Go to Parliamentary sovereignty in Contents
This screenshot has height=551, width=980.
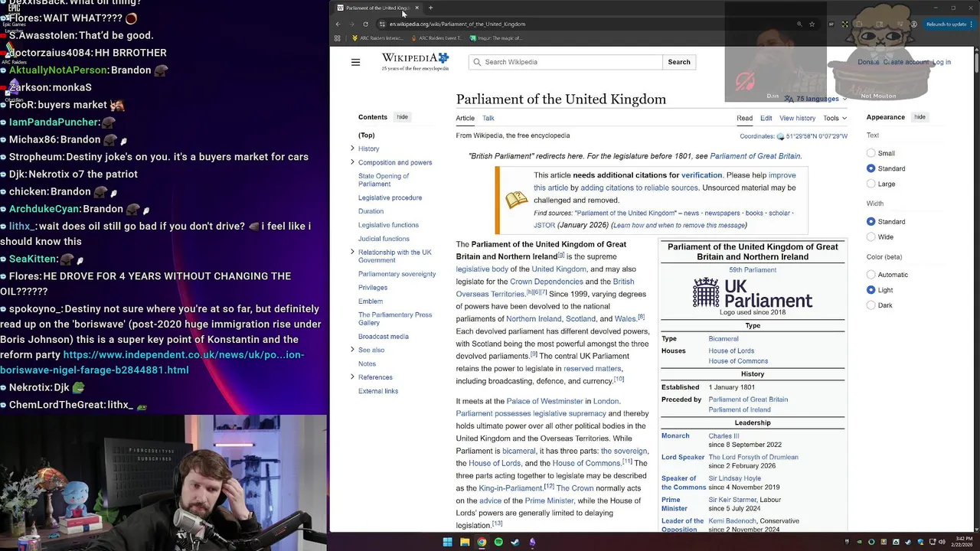click(397, 274)
